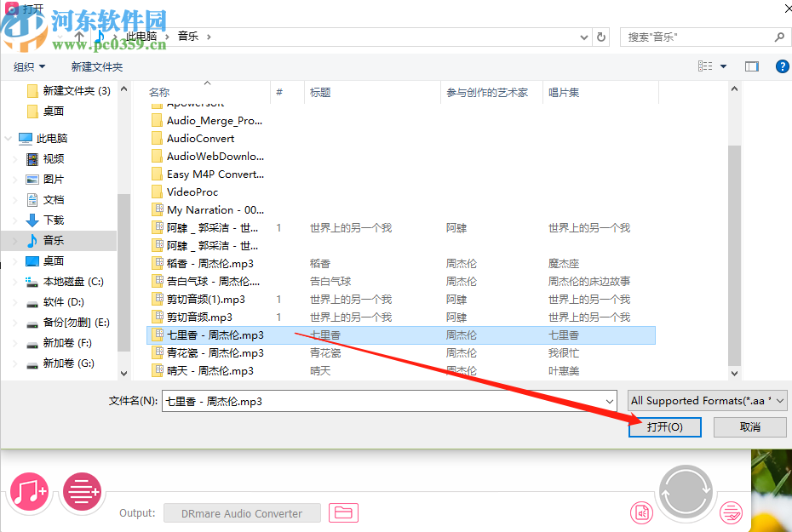Toggle the preview pane icon in the toolbar
The height and width of the screenshot is (532, 792).
tap(750, 66)
